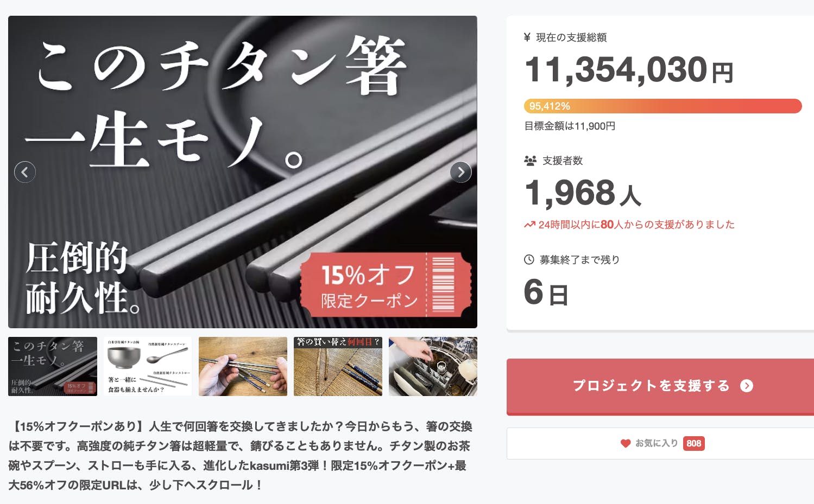Screen dimensions: 814x504
Task: Go to previous slide with left arrow
Action: tap(25, 172)
